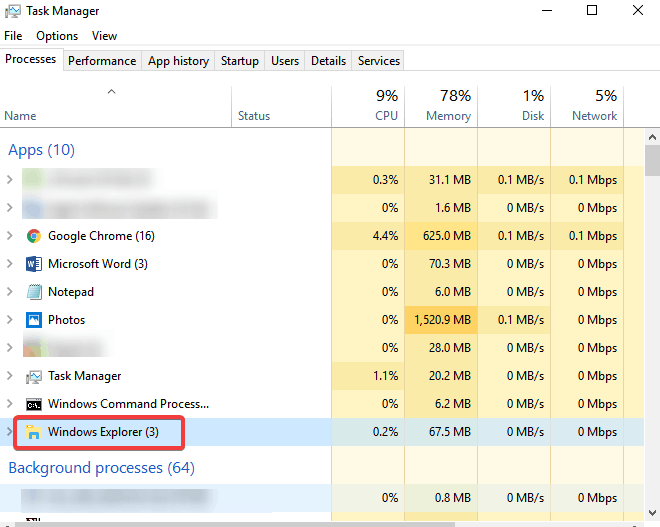Switch to the Performance tab
This screenshot has height=527, width=660.
coord(102,61)
